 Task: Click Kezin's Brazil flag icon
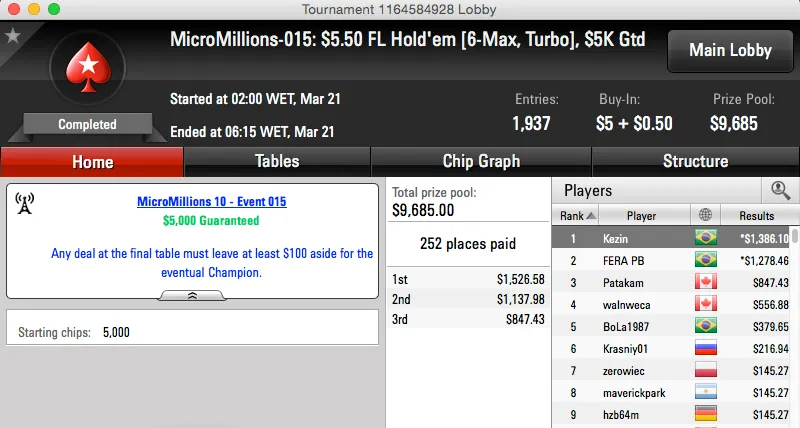pos(707,238)
